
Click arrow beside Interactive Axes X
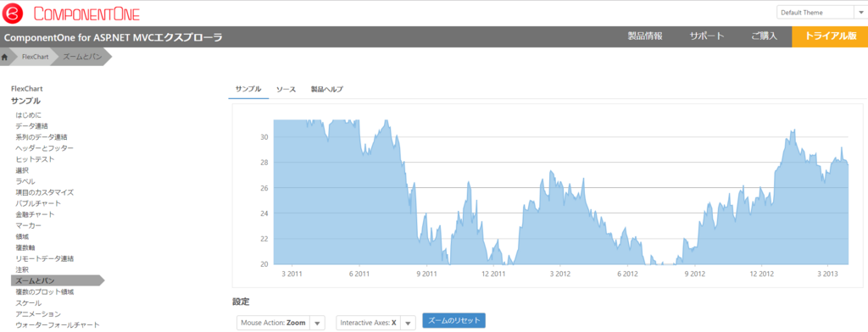pos(408,324)
